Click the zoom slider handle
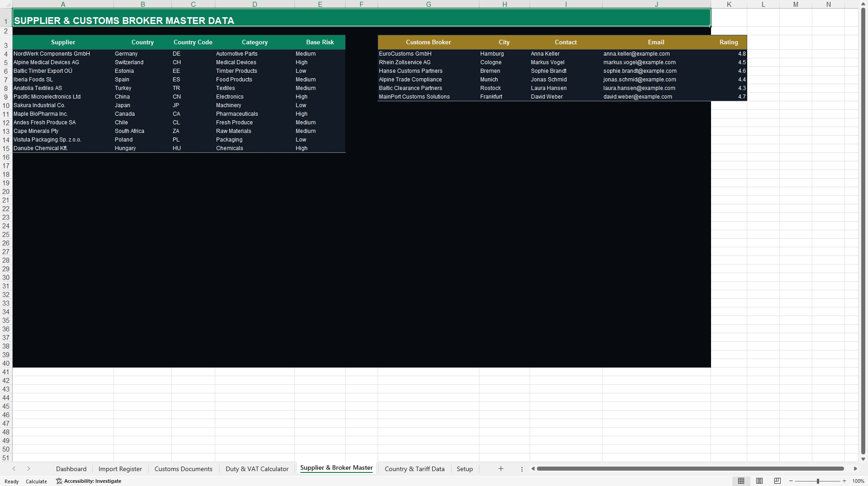The height and width of the screenshot is (486, 868). point(818,481)
